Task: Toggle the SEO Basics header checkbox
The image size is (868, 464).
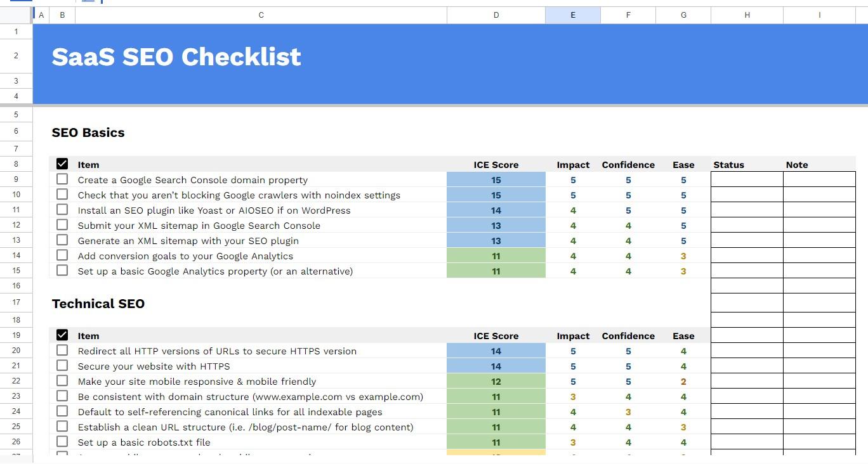Action: [62, 164]
